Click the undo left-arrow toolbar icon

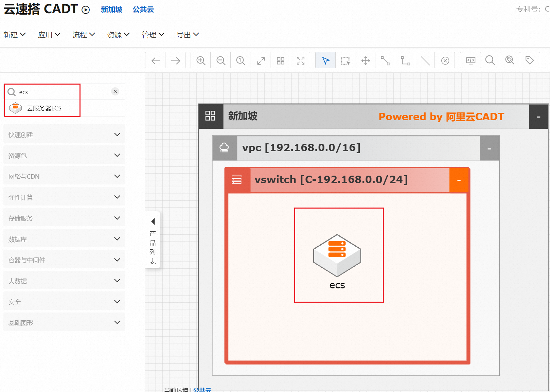156,60
